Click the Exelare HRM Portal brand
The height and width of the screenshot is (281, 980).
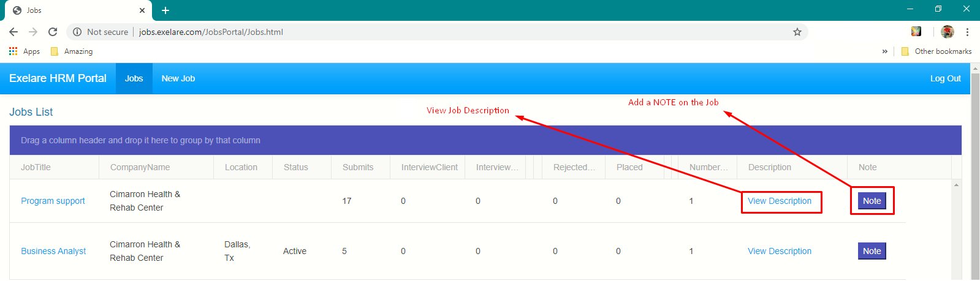point(58,78)
